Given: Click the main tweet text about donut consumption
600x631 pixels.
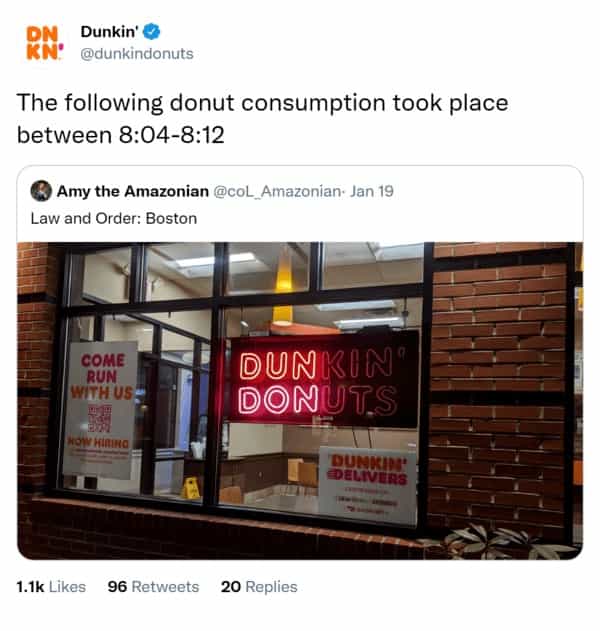Looking at the screenshot, I should pyautogui.click(x=262, y=119).
